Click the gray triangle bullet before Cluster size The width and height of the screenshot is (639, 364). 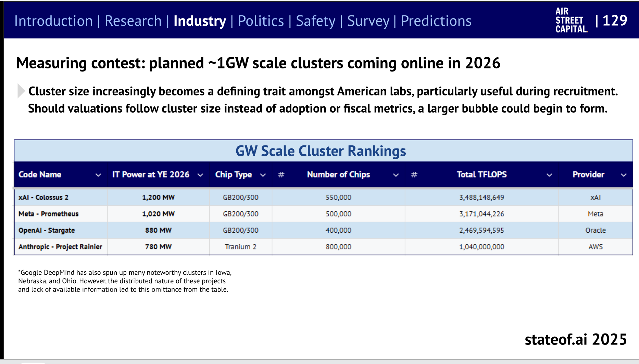21,91
